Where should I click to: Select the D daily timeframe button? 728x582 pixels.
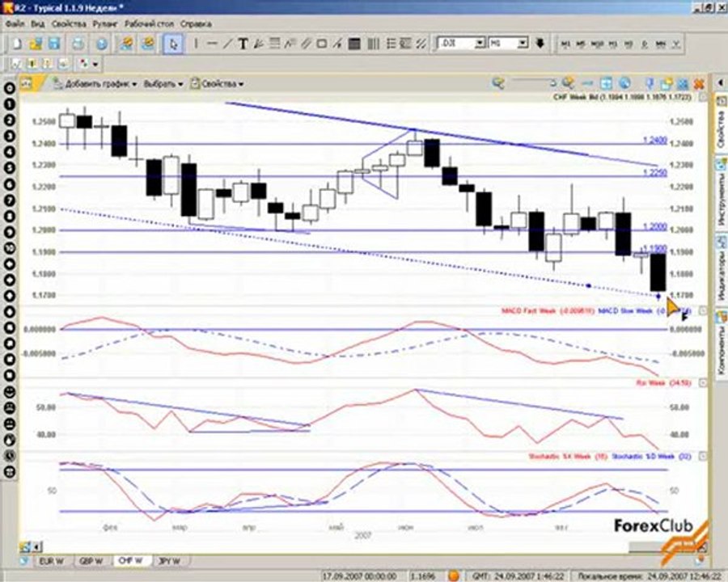pos(645,44)
